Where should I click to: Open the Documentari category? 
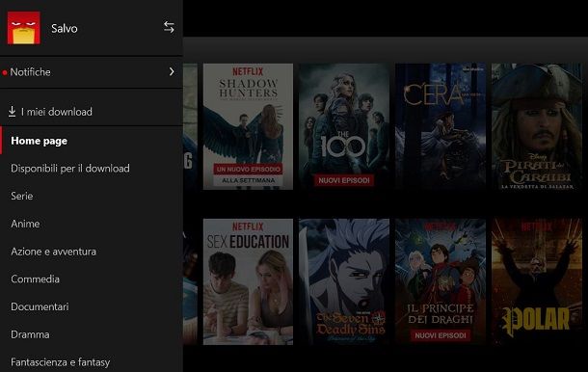(x=40, y=306)
